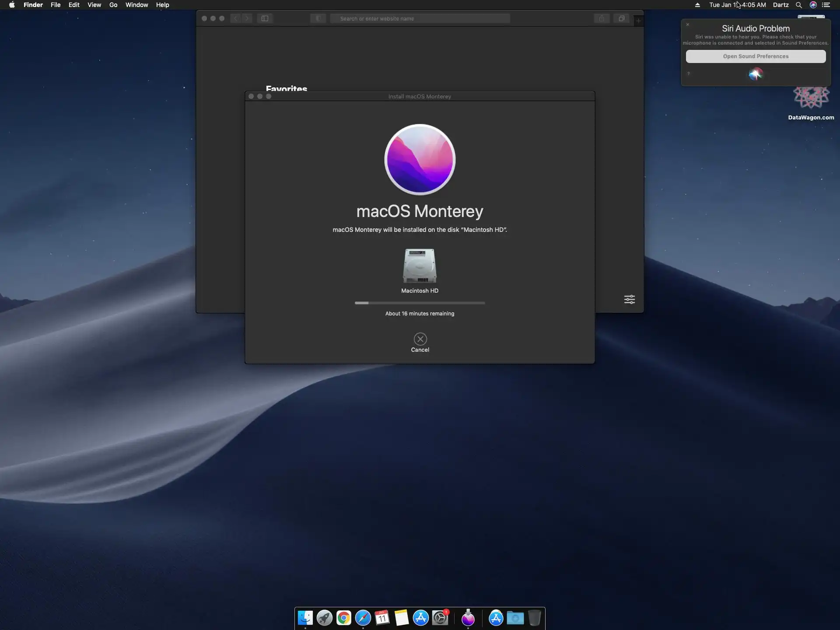
Task: Expand the Dartz user menu
Action: click(x=780, y=5)
